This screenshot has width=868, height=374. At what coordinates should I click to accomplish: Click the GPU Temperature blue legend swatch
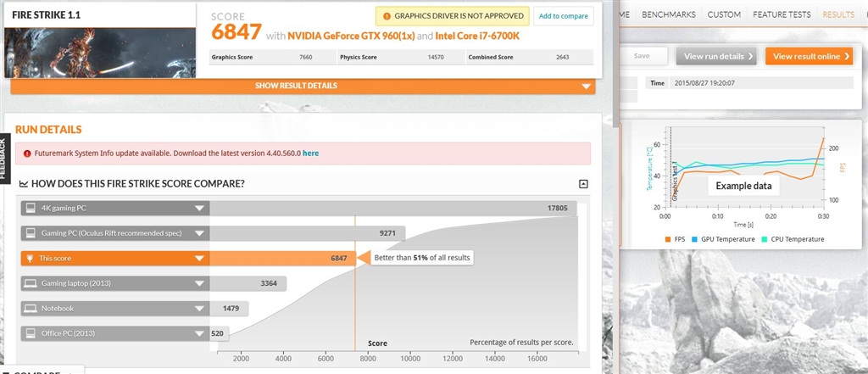click(694, 239)
